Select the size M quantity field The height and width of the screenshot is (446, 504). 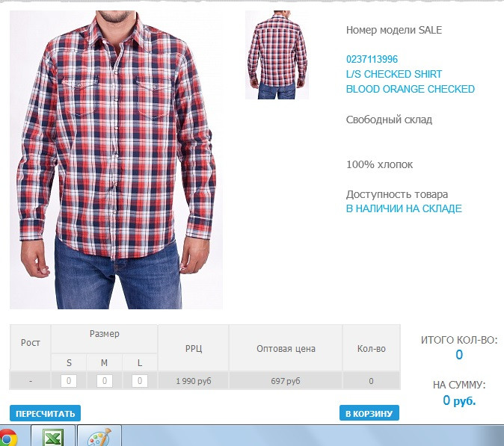(105, 381)
